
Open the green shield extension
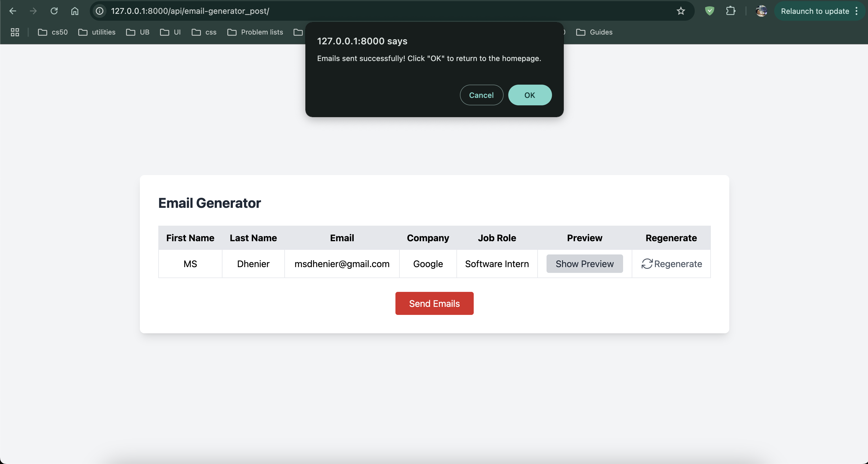click(710, 11)
